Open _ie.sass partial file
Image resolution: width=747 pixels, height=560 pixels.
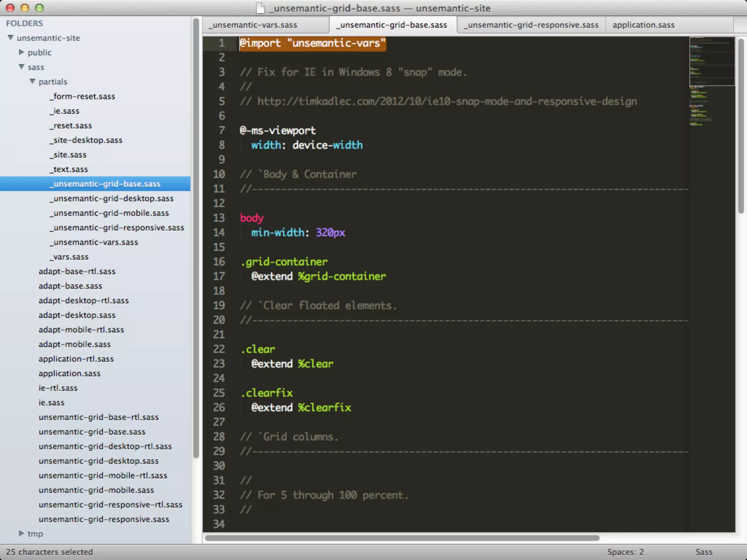pyautogui.click(x=65, y=111)
